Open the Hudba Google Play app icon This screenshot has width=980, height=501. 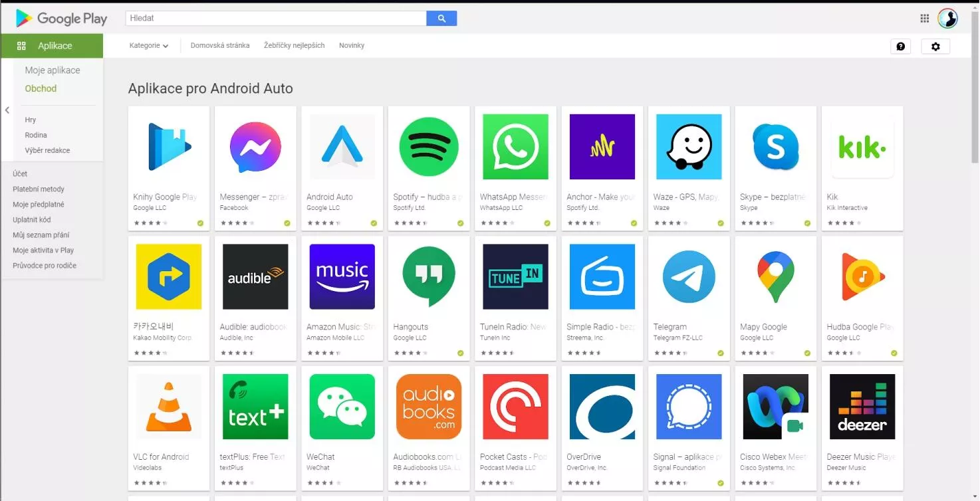862,277
